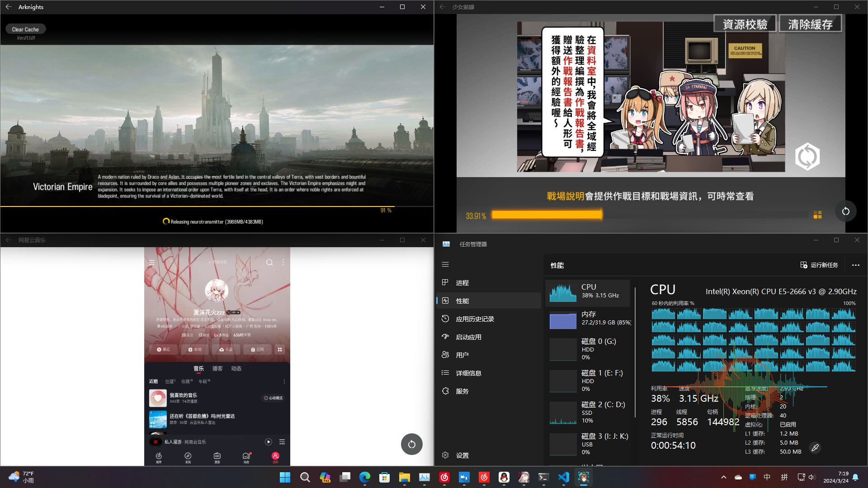Open 服务 in Task Manager
This screenshot has height=488, width=868.
[x=489, y=391]
